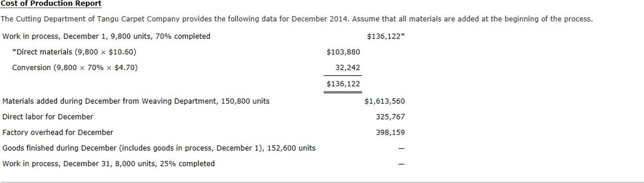Click the dash beside December 31 row

click(x=401, y=164)
